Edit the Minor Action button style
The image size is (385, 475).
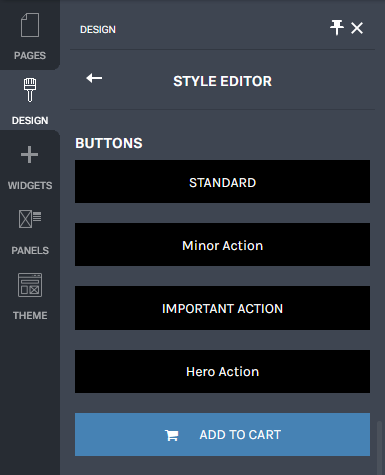[x=222, y=244]
